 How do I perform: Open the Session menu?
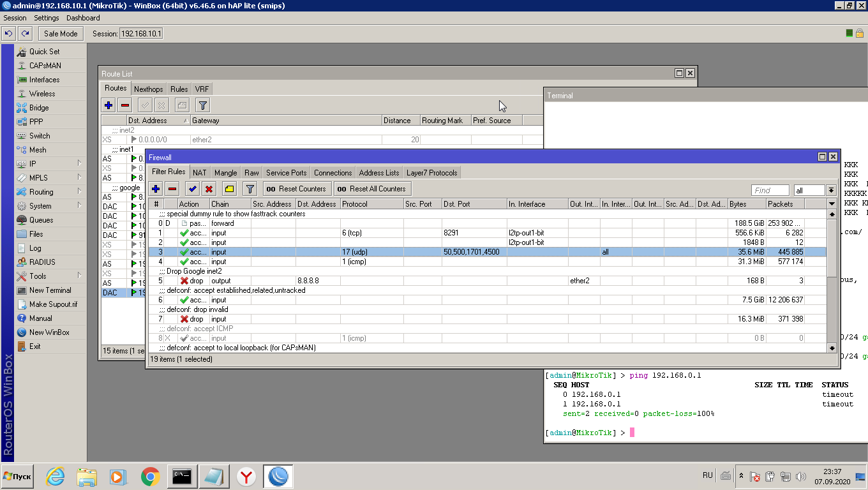point(15,18)
